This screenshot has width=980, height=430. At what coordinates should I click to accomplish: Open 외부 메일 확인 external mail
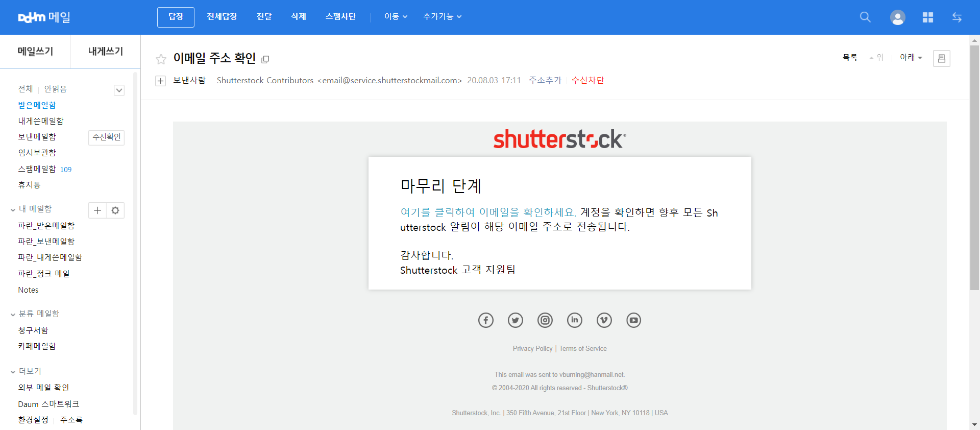(43, 388)
